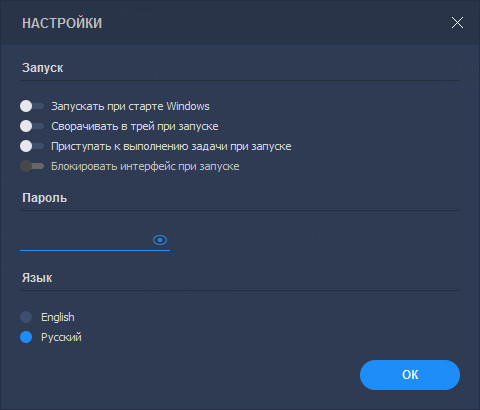Screen dimensions: 480x410
Task: Click the НАСТРОЙКИ dialog title
Action: coord(62,23)
